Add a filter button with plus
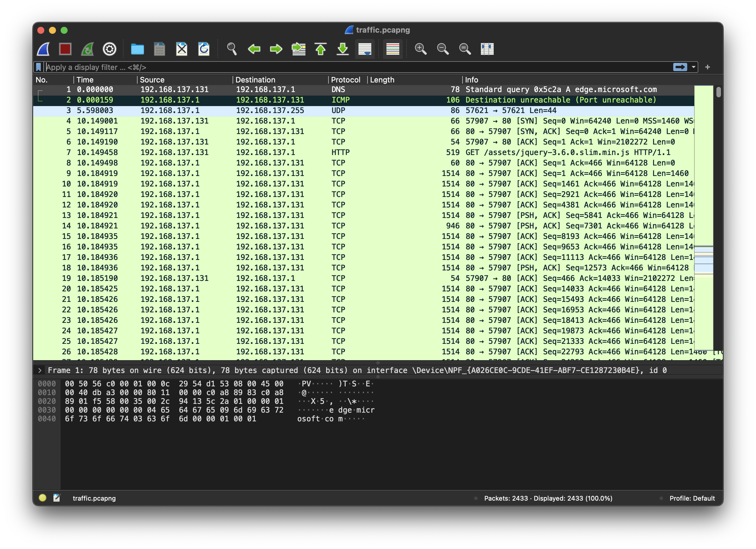The height and width of the screenshot is (549, 756). pyautogui.click(x=707, y=67)
